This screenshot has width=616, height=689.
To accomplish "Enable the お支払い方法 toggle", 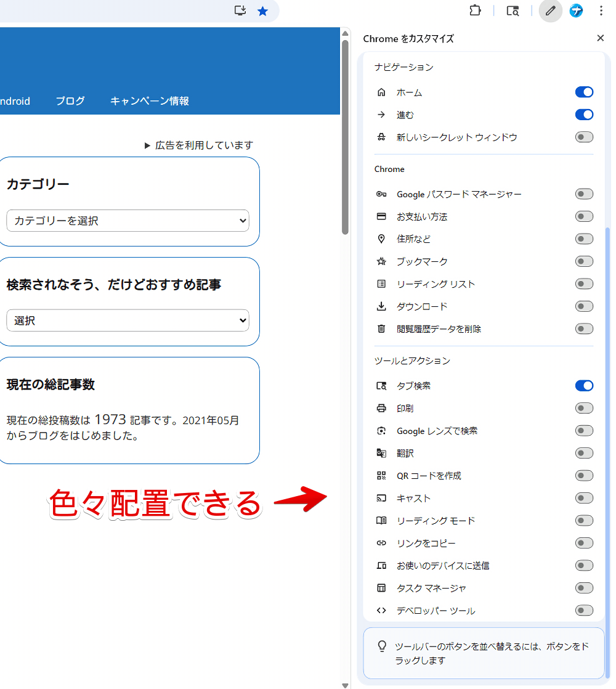I will coord(584,217).
